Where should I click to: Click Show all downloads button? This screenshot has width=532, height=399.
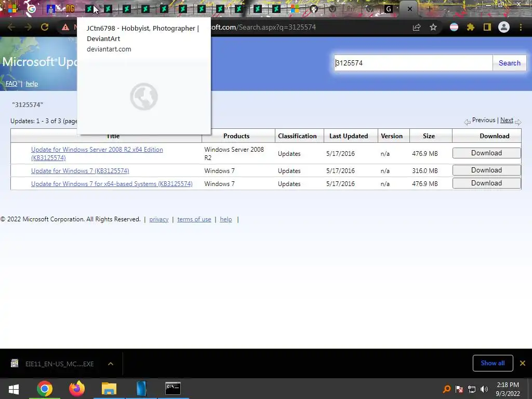[x=493, y=363]
